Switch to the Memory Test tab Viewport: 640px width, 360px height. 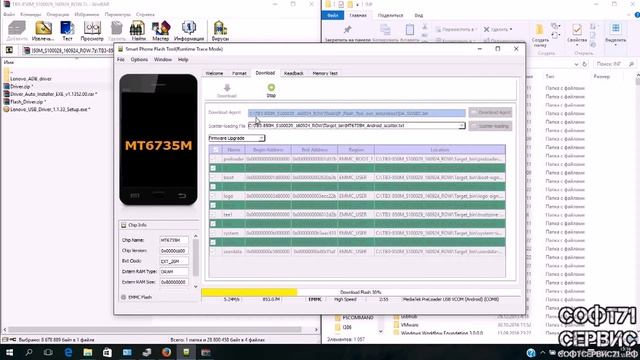pyautogui.click(x=325, y=73)
